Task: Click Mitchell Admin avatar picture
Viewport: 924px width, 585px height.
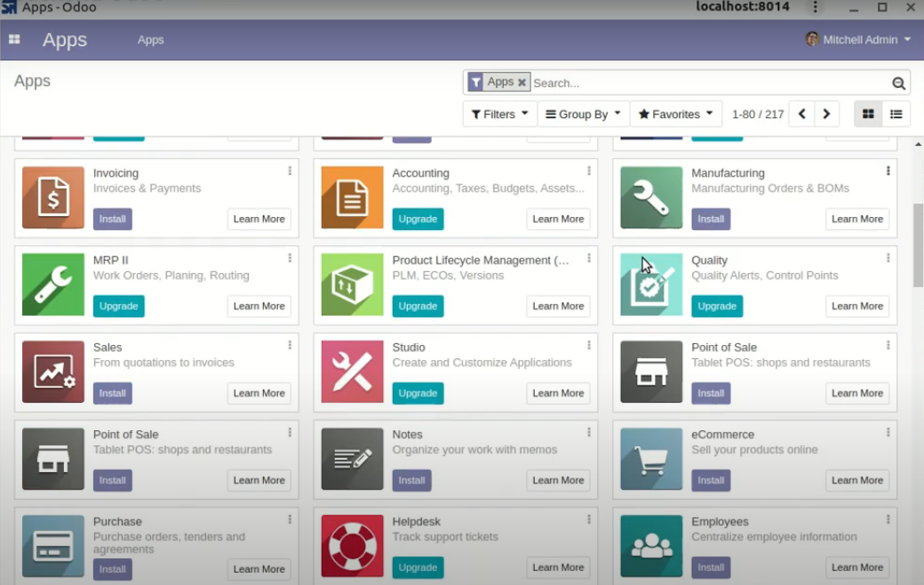Action: coord(812,39)
